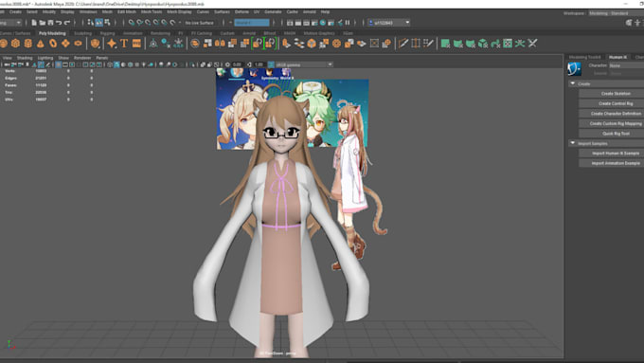The height and width of the screenshot is (363, 644).
Task: Create a polygon torus from the shelf
Action: pyautogui.click(x=53, y=44)
